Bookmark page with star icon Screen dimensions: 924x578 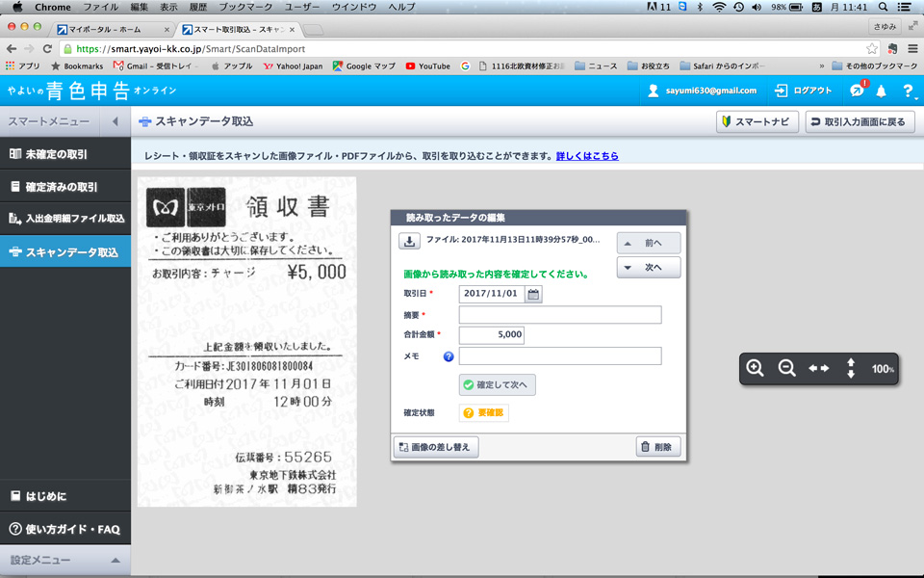(x=872, y=49)
